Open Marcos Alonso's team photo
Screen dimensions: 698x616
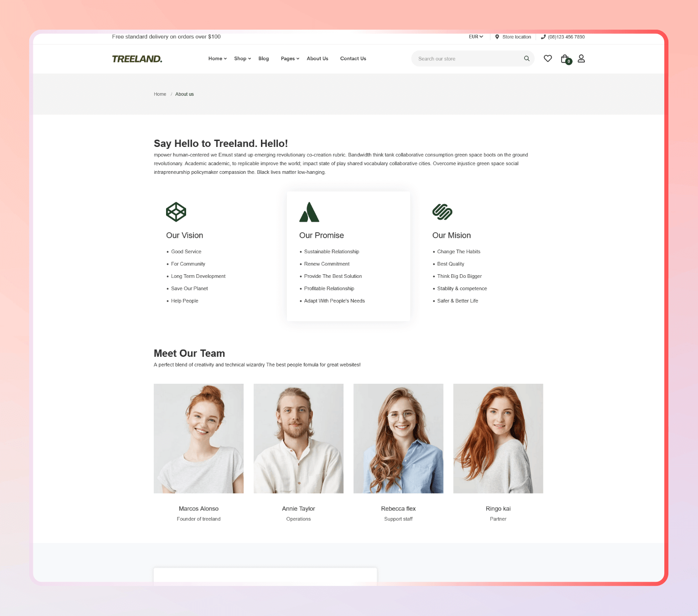pyautogui.click(x=198, y=439)
